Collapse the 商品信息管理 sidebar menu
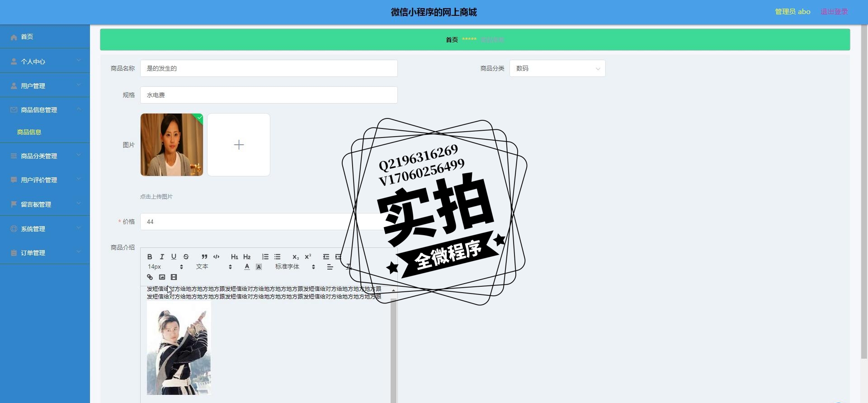868x403 pixels. [x=45, y=109]
